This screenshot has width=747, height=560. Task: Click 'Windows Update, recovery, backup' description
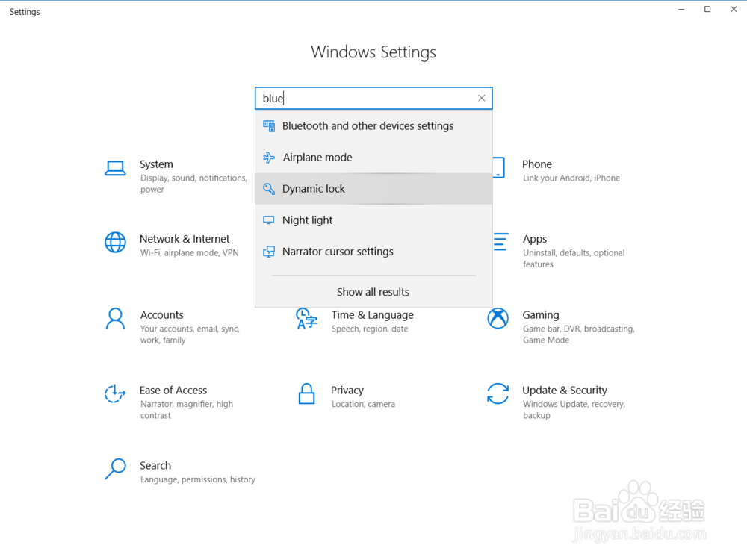(x=574, y=409)
